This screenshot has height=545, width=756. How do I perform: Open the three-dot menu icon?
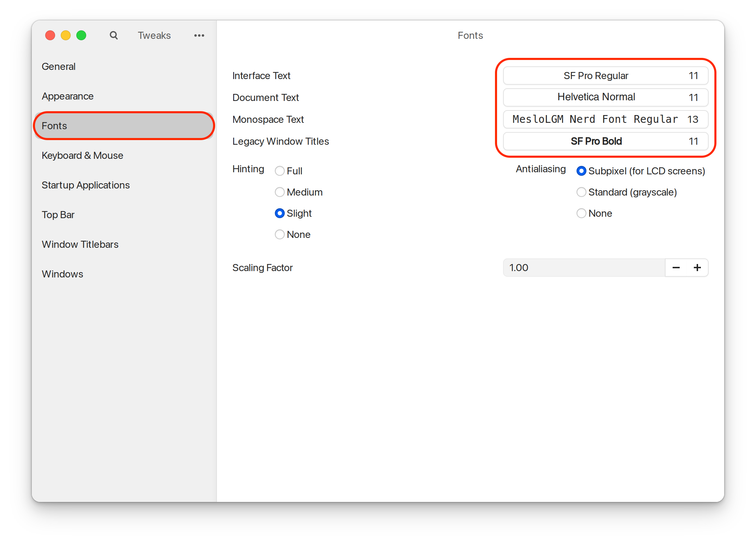(x=199, y=35)
